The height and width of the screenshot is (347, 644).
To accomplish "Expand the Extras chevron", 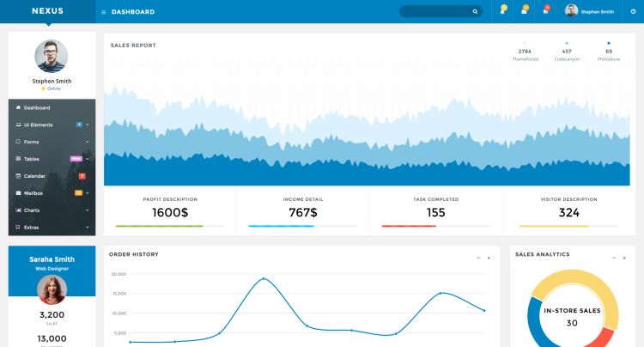I will coord(88,227).
